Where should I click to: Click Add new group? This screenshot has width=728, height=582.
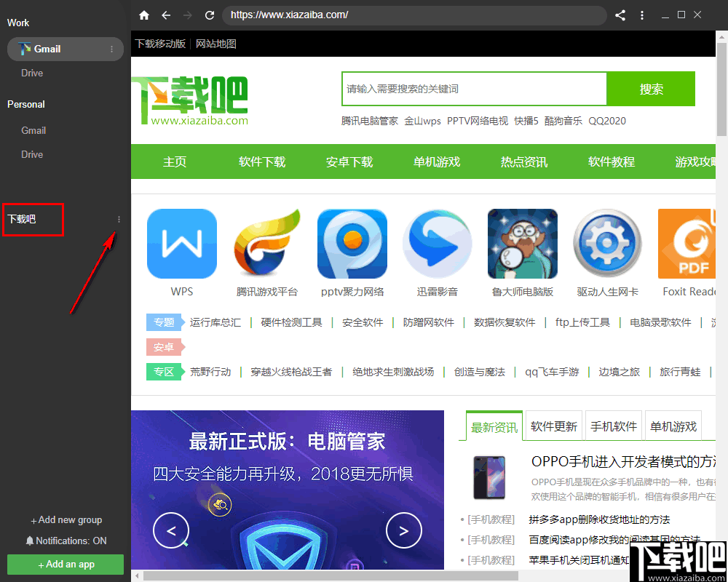tap(66, 520)
